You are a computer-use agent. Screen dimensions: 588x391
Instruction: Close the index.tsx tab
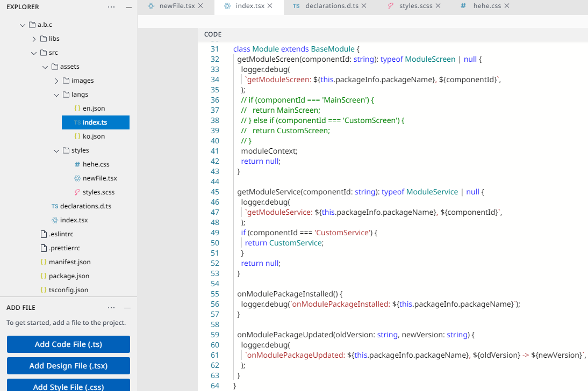pos(270,5)
